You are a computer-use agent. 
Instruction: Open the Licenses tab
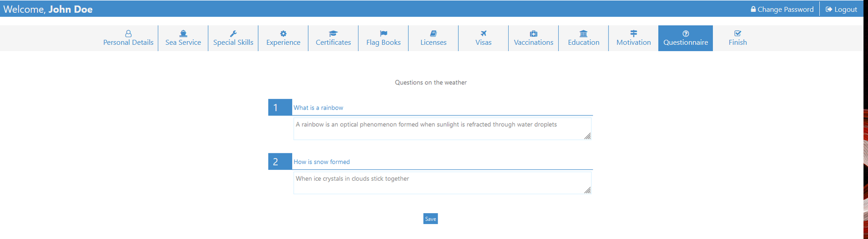tap(433, 38)
